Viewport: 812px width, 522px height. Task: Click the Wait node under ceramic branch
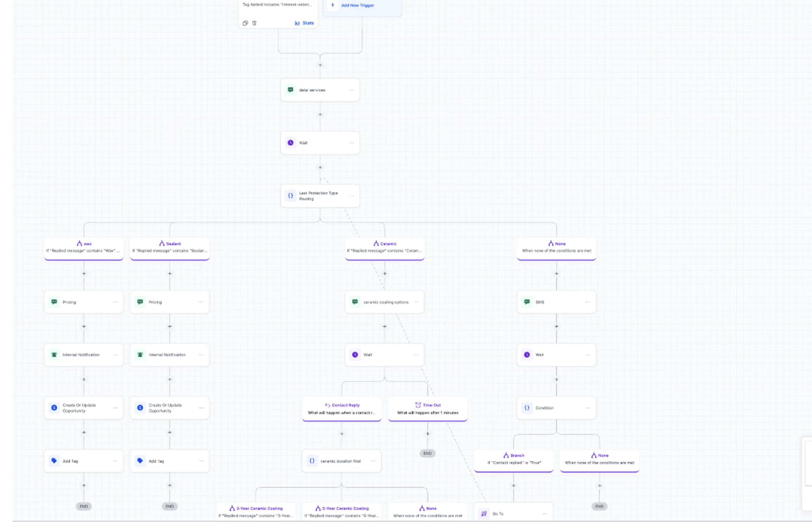click(x=385, y=355)
